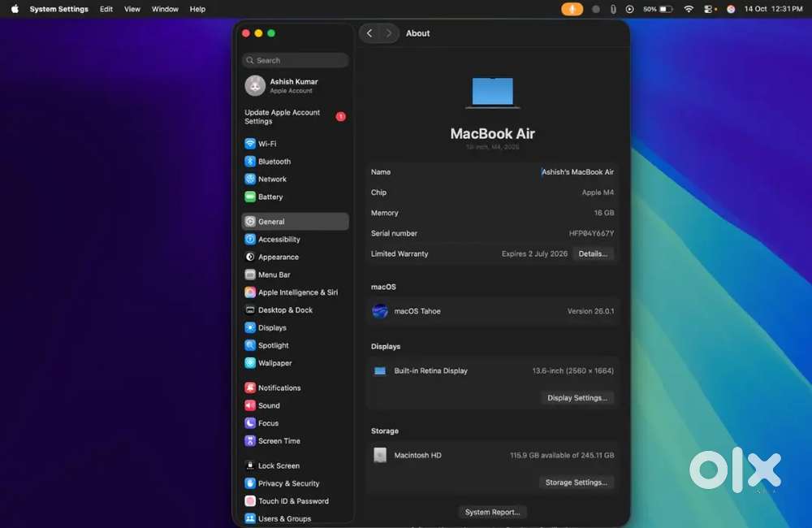Viewport: 812px width, 528px height.
Task: Select Apple Intelligence & Siri
Action: [x=297, y=292]
